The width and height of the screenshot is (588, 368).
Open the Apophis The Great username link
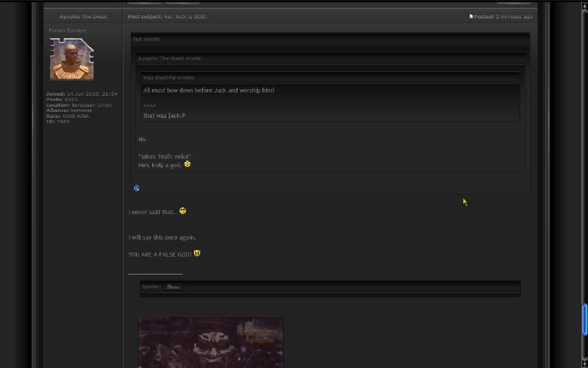[83, 16]
